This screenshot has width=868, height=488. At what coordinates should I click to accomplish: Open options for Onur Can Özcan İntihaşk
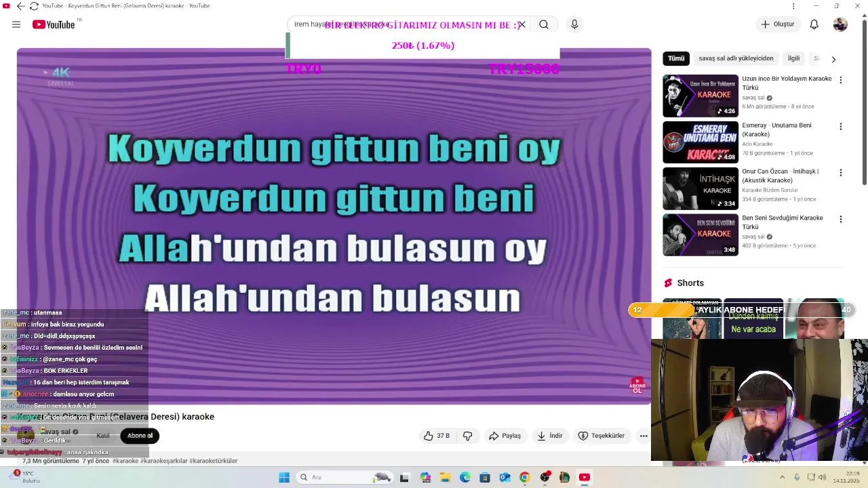click(841, 173)
